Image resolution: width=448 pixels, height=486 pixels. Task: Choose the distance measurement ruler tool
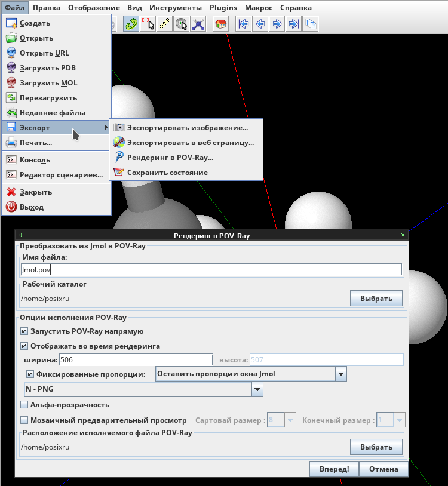165,24
